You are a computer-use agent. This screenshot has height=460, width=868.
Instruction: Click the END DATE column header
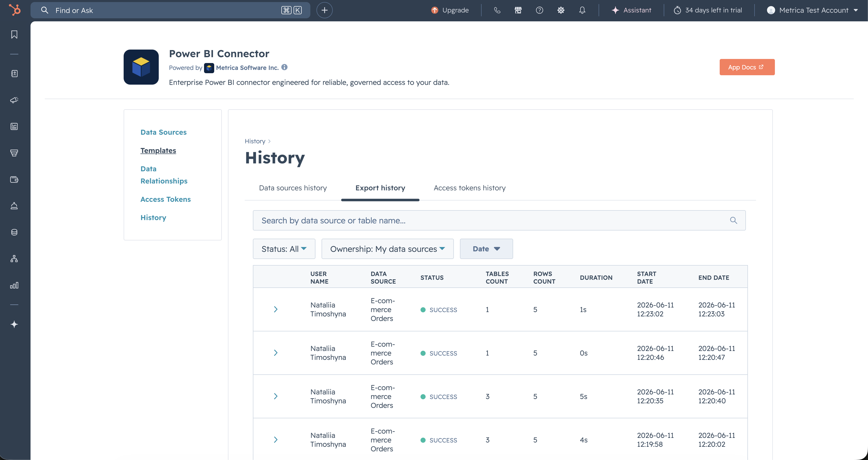coord(714,278)
